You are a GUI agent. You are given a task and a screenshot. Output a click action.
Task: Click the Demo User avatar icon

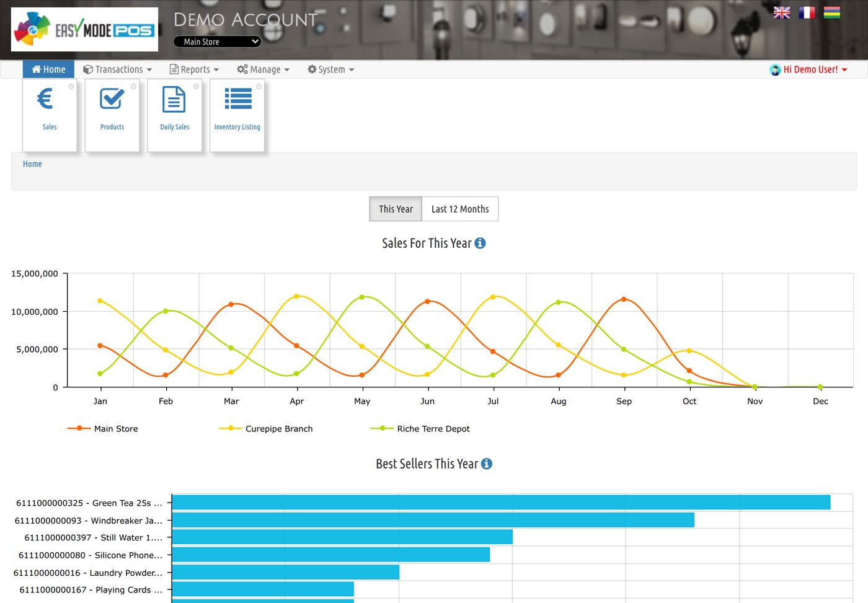tap(775, 70)
